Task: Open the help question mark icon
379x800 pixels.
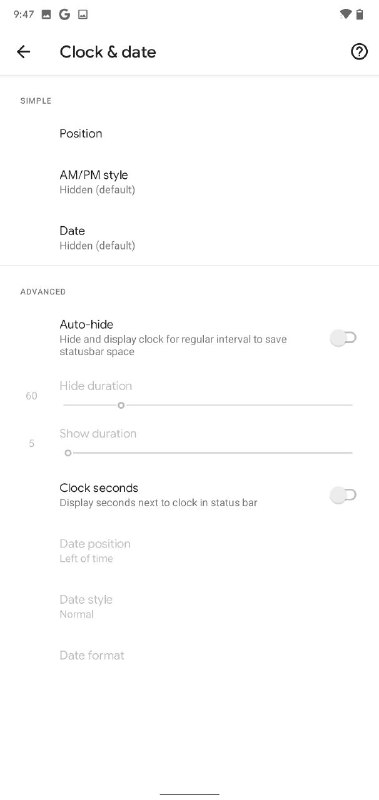Action: coord(359,52)
